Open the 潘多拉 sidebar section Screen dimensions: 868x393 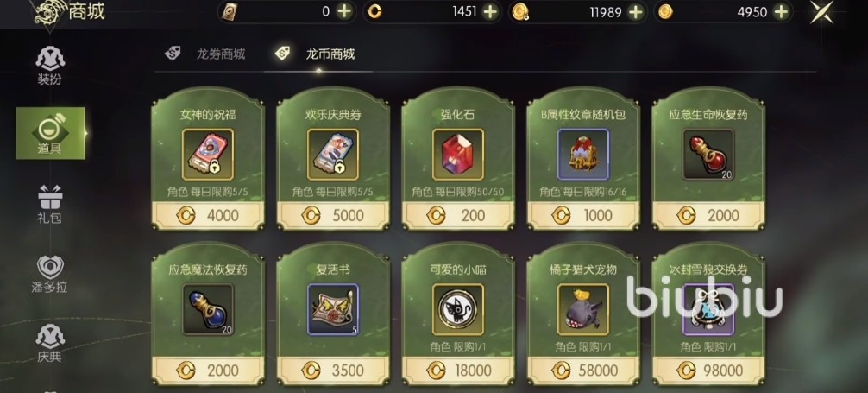pyautogui.click(x=50, y=274)
